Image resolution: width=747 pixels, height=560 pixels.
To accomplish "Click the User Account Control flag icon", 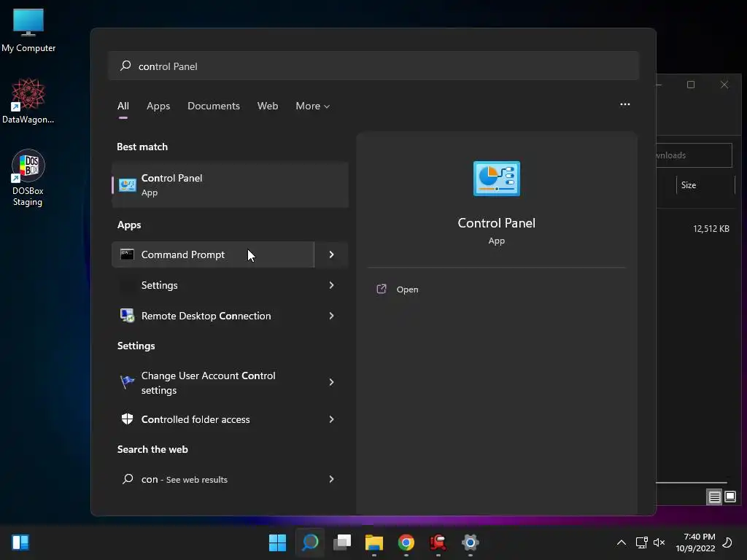I will [x=127, y=381].
